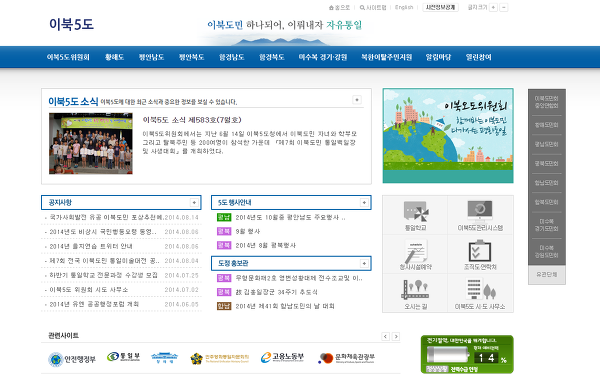Open 미수복 경기도민회 sidebar link
Viewport: 600px width, 386px height.
(546, 225)
